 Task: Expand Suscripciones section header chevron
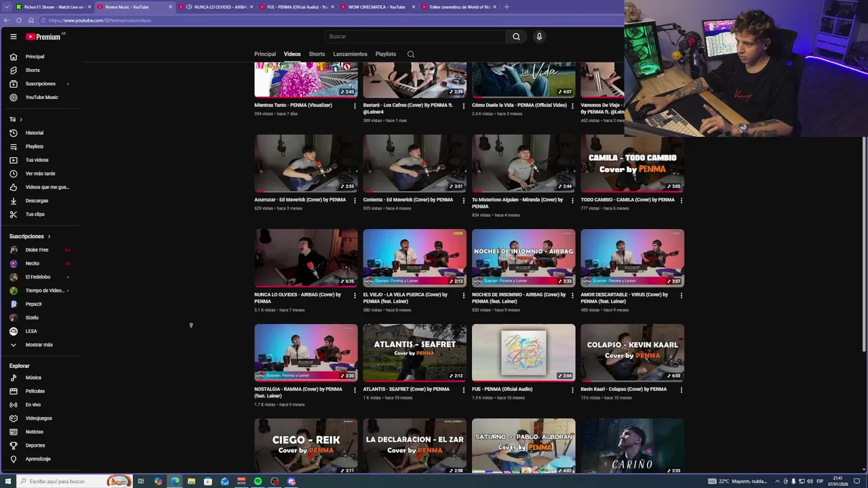[49, 237]
